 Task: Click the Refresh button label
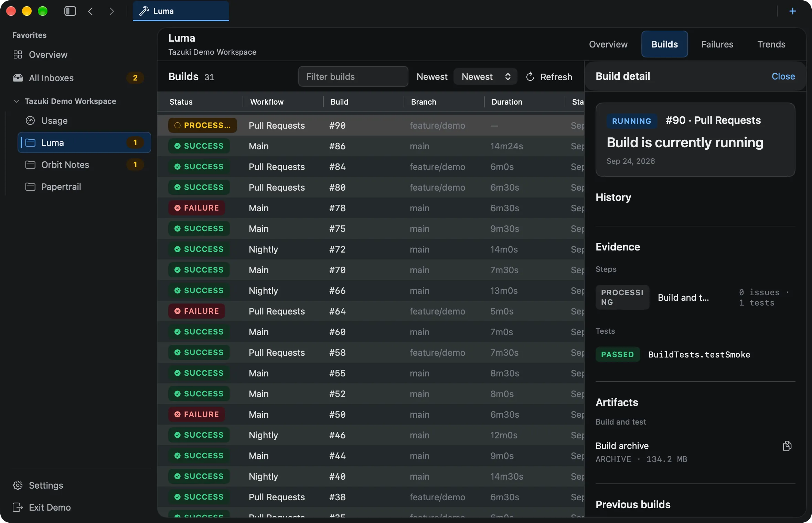[556, 77]
